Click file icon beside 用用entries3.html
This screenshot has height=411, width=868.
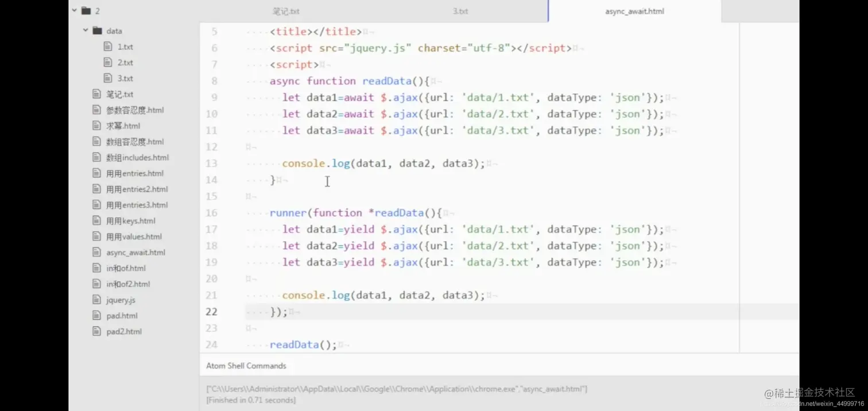click(96, 204)
